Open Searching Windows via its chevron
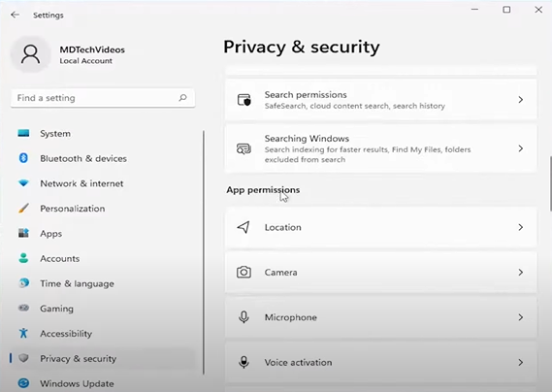Screen dimensions: 552x392 pyautogui.click(x=521, y=148)
